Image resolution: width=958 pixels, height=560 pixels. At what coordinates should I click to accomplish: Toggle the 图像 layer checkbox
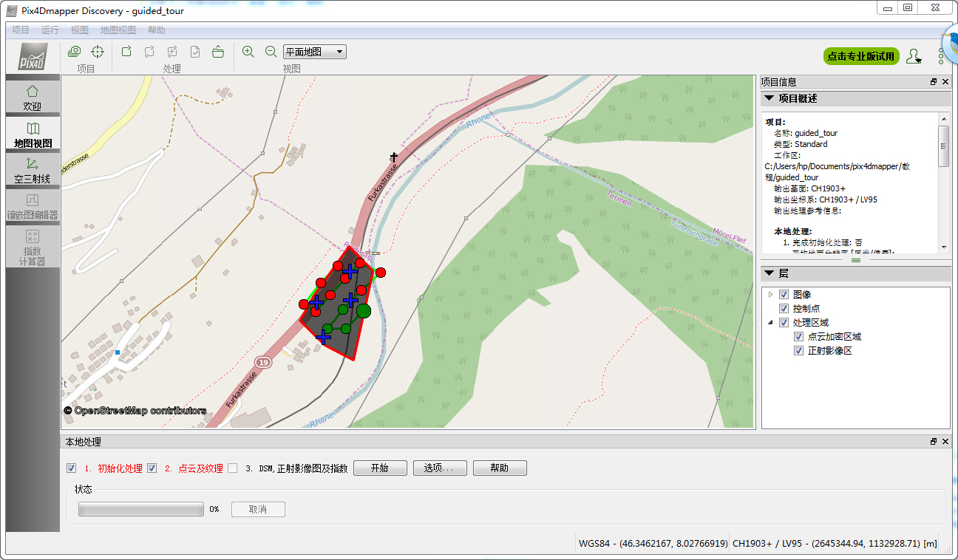pyautogui.click(x=784, y=295)
